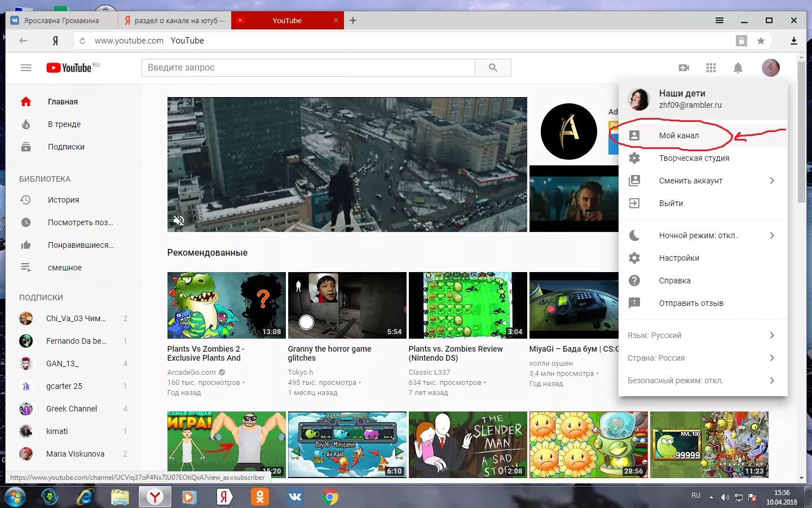Open the browser menu (three lines) in title bar
Viewport: 812px width, 508px height.
pos(720,20)
